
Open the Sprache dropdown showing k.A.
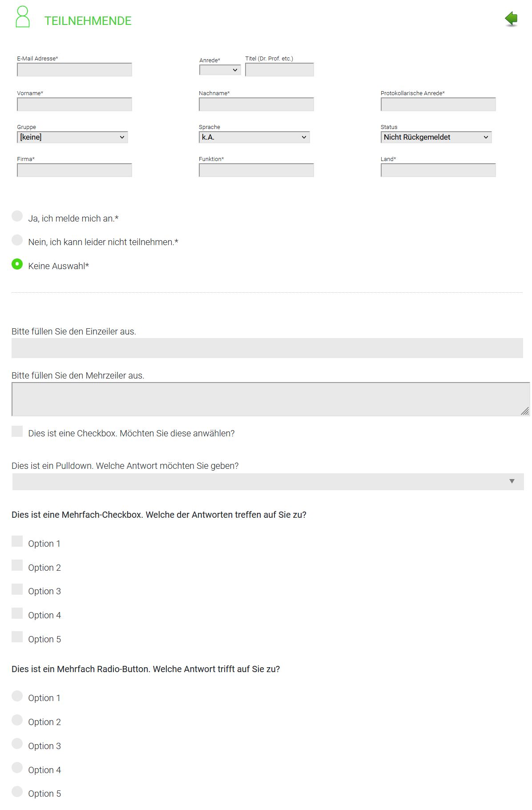coord(254,137)
